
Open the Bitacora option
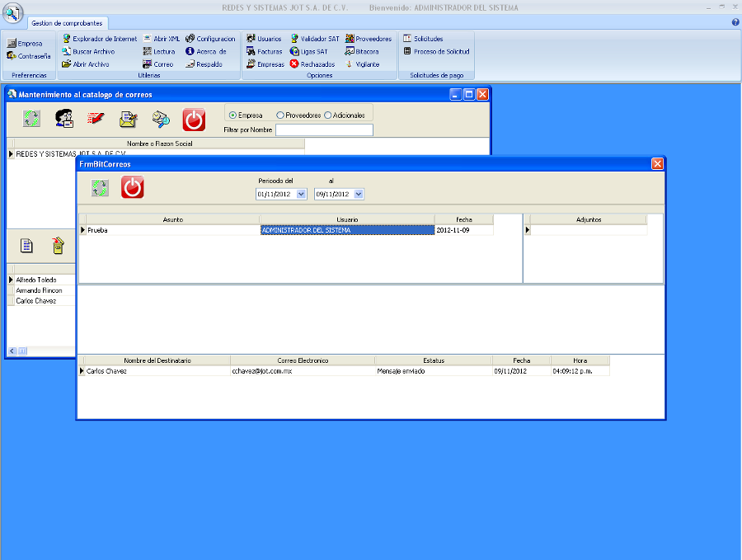click(362, 51)
